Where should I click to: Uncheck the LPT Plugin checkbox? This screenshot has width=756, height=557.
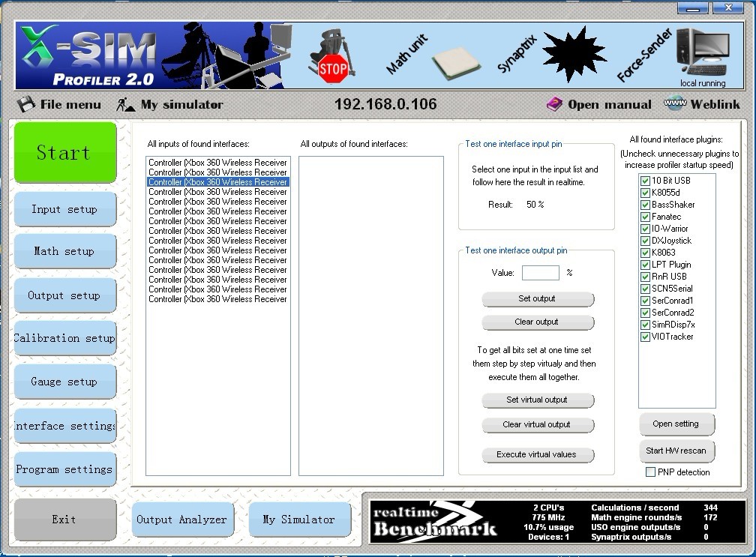pyautogui.click(x=645, y=265)
